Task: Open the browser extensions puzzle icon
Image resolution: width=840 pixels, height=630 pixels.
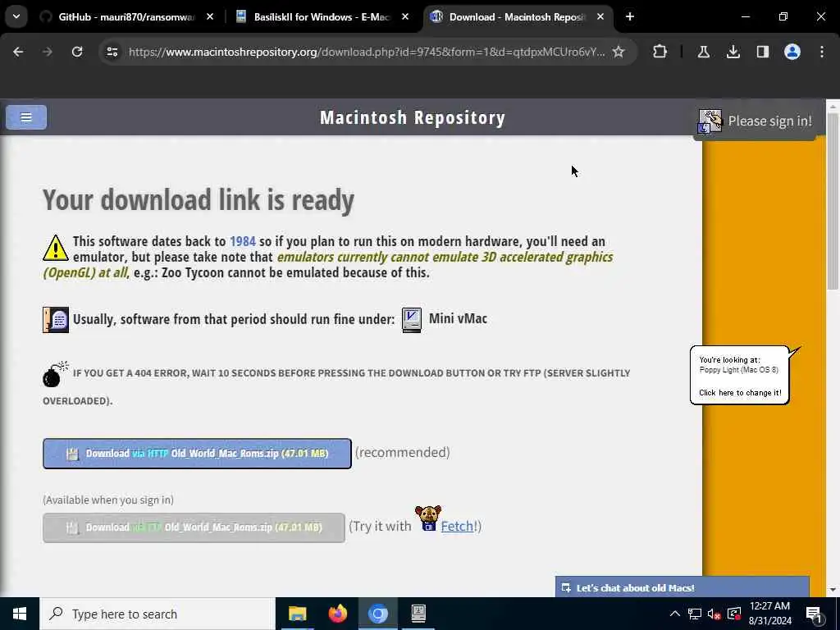Action: (x=660, y=52)
